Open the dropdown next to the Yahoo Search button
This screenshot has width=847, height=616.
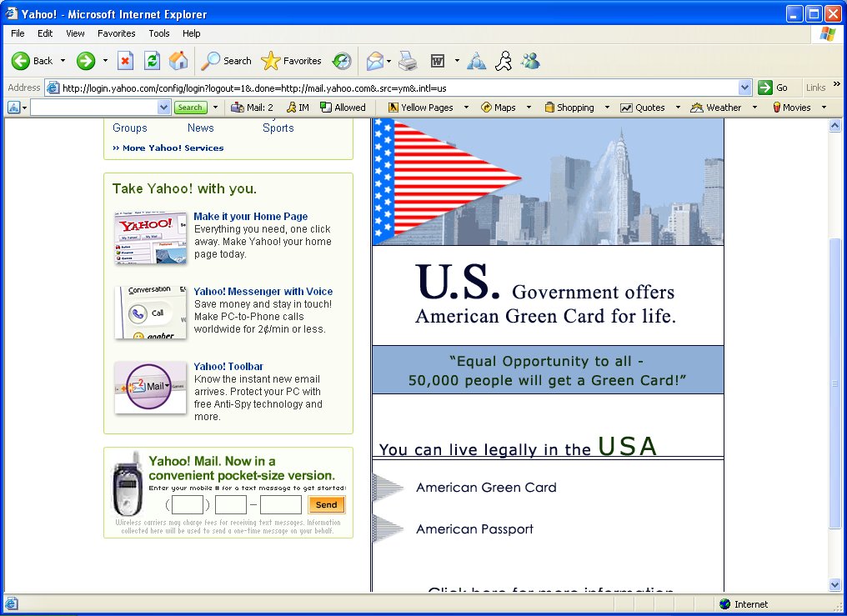pos(216,108)
